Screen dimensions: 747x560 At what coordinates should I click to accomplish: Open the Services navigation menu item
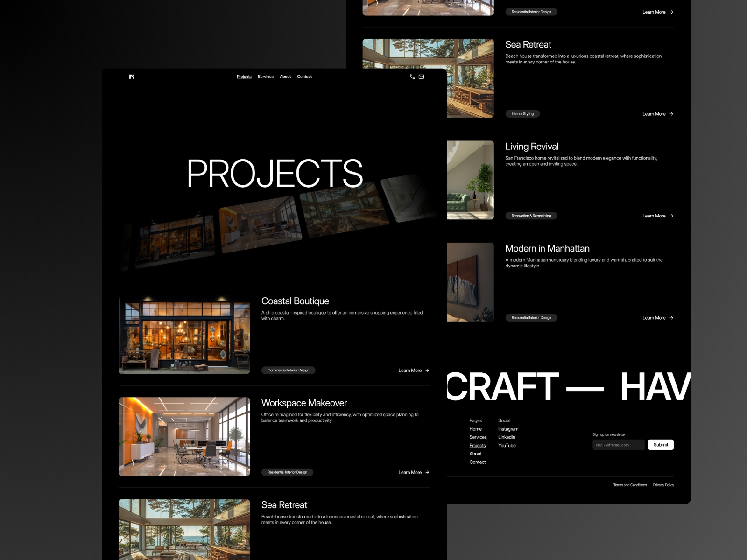pyautogui.click(x=266, y=77)
